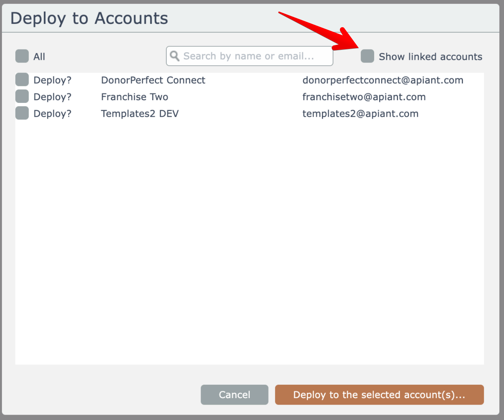504x420 pixels.
Task: Select the DonorPerfect Connect account name
Action: (x=153, y=80)
